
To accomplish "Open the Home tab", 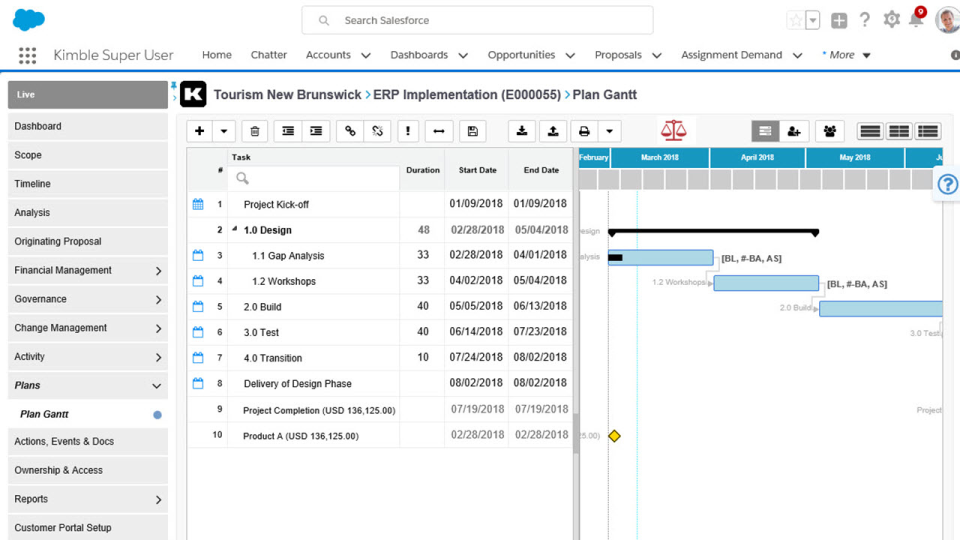I will (x=217, y=55).
